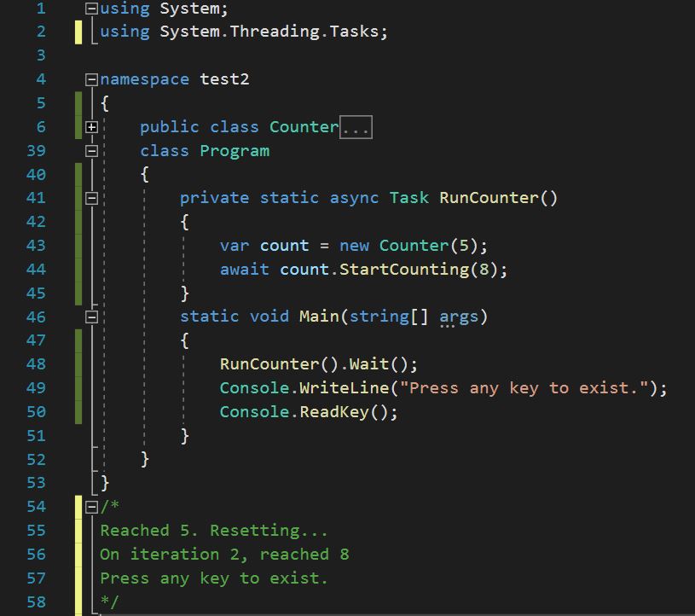The height and width of the screenshot is (616, 695).
Task: Click line number 3 in the gutter
Action: 41,55
